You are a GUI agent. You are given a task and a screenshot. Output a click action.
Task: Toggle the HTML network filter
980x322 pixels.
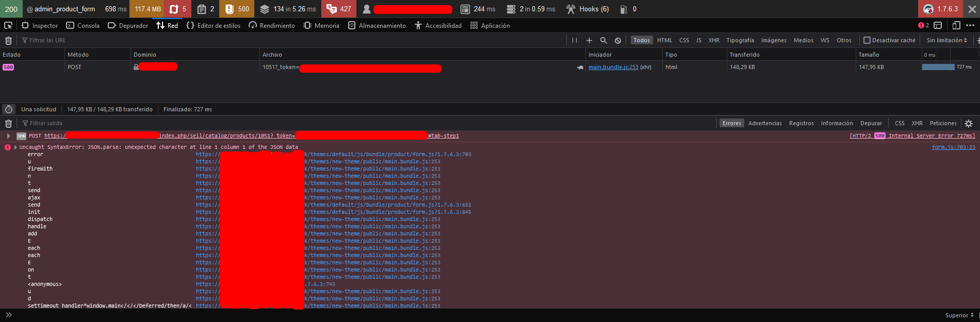(x=664, y=40)
